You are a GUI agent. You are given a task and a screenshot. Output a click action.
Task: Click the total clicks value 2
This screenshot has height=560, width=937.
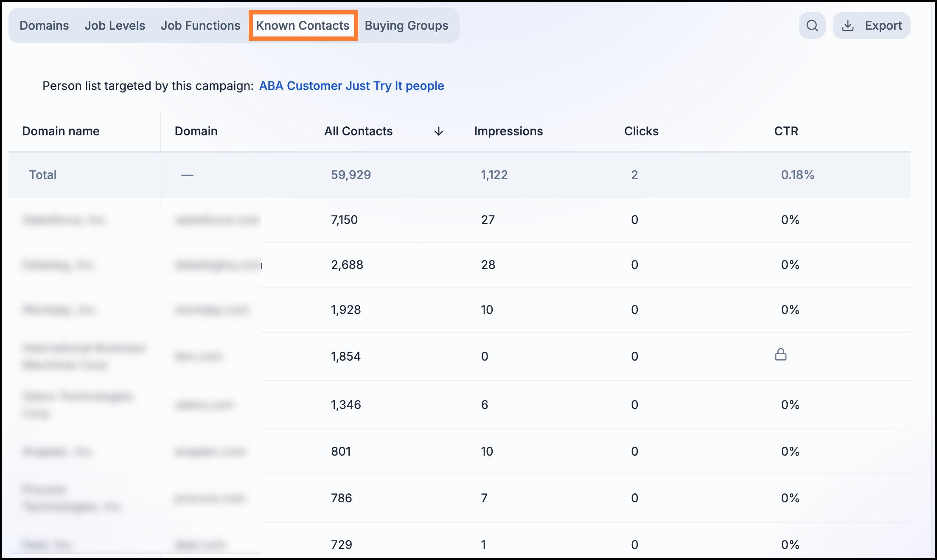634,175
